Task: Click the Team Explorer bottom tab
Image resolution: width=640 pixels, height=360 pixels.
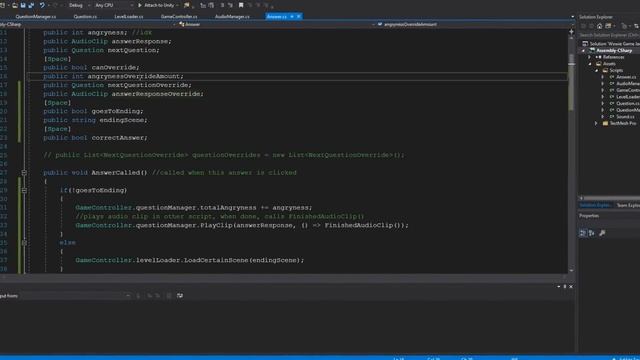Action: (x=628, y=205)
